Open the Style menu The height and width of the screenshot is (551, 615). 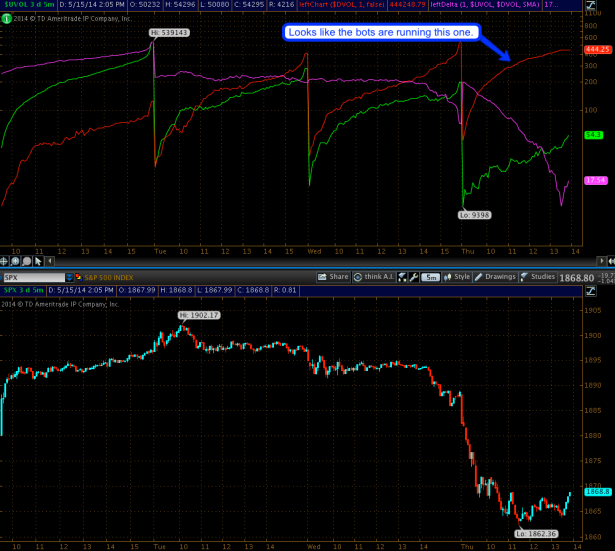click(457, 277)
